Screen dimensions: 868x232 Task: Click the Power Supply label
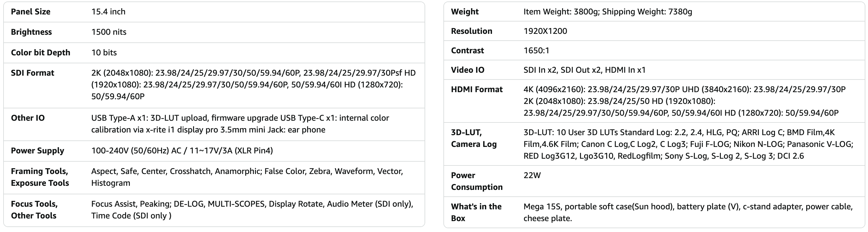pos(37,150)
